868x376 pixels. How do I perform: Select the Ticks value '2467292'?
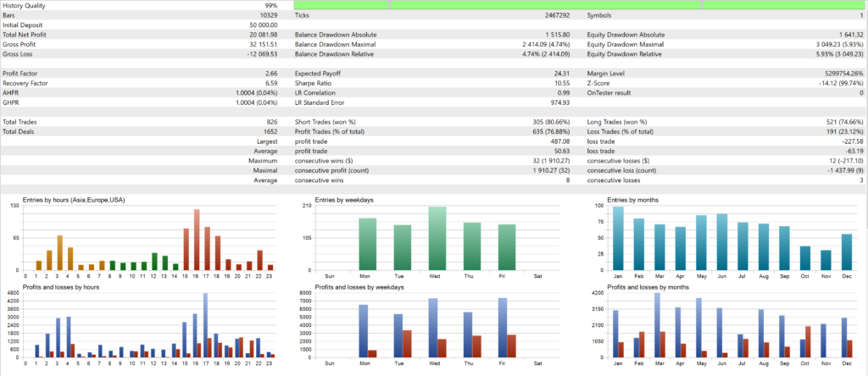(x=558, y=15)
